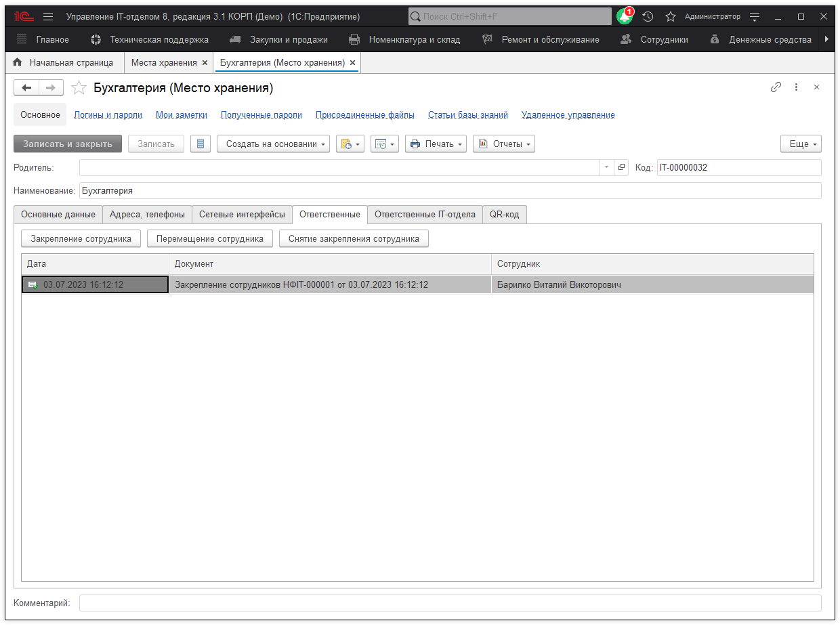Open the Техническая поддержка section
840x625 pixels.
point(150,40)
